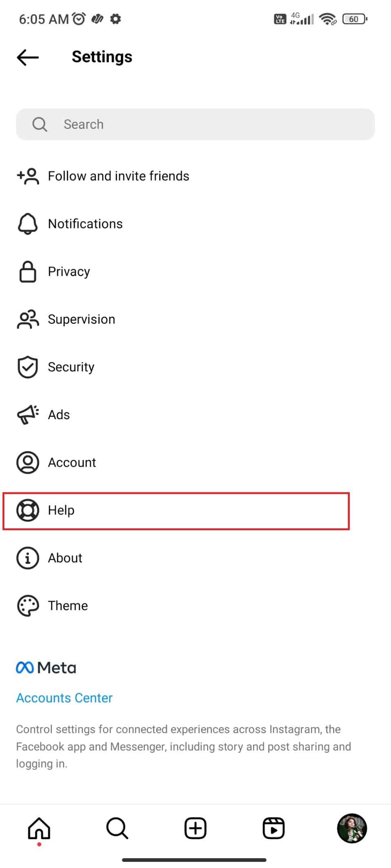
Task: Tap the Meta logo
Action: [x=46, y=668]
